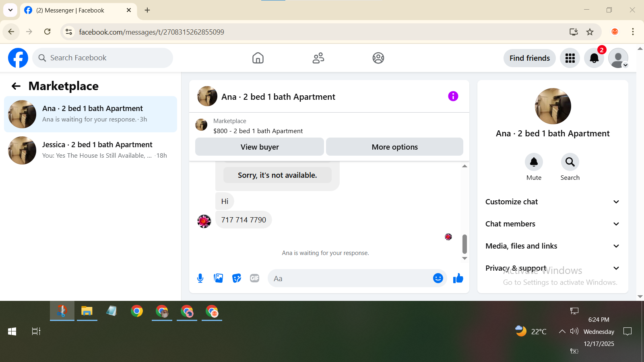
Task: Expand Privacy & support section
Action: [553, 268]
